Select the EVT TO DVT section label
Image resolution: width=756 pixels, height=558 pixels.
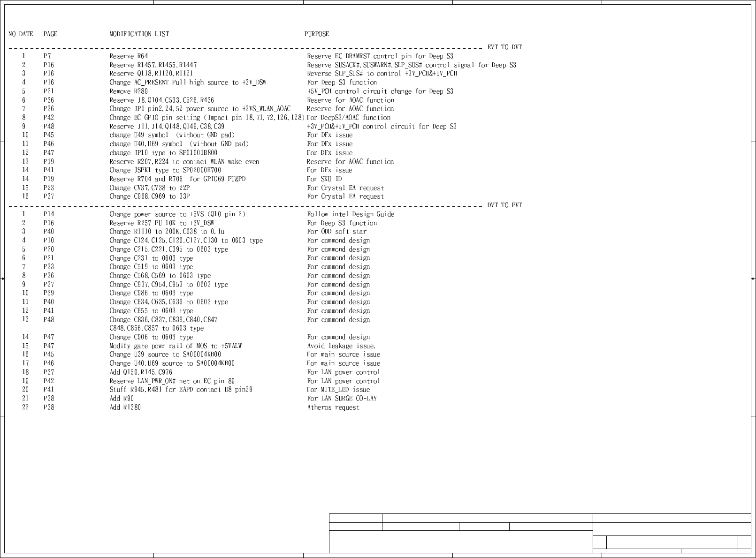coord(504,47)
